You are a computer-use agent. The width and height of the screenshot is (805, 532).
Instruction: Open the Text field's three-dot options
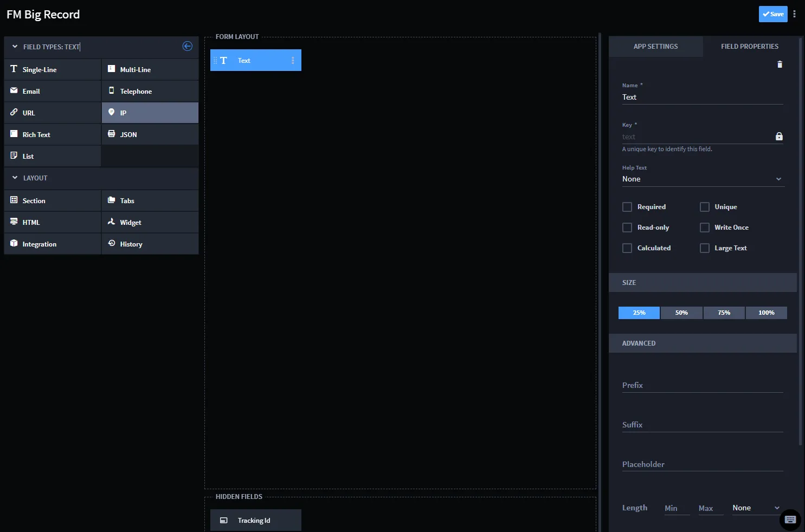(x=293, y=61)
